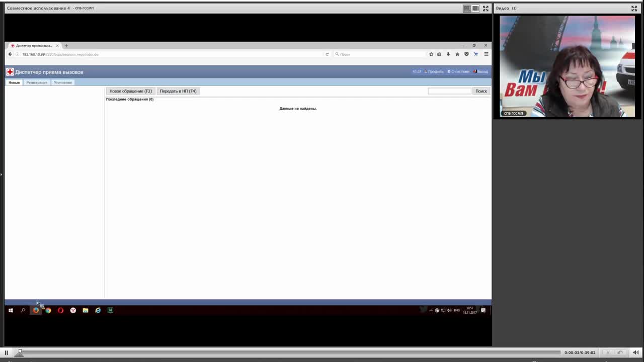Open Chrome from the taskbar
644x362 pixels.
click(x=48, y=310)
